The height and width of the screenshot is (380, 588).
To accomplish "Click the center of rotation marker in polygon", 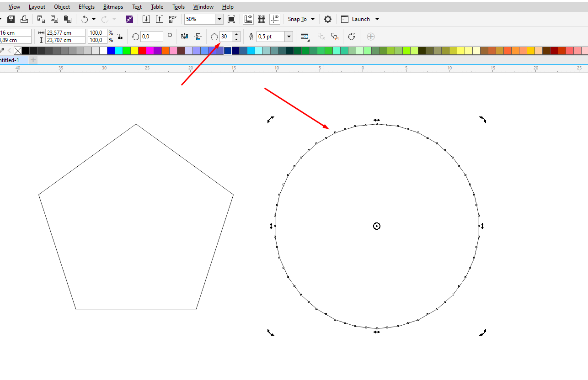I will click(x=377, y=226).
